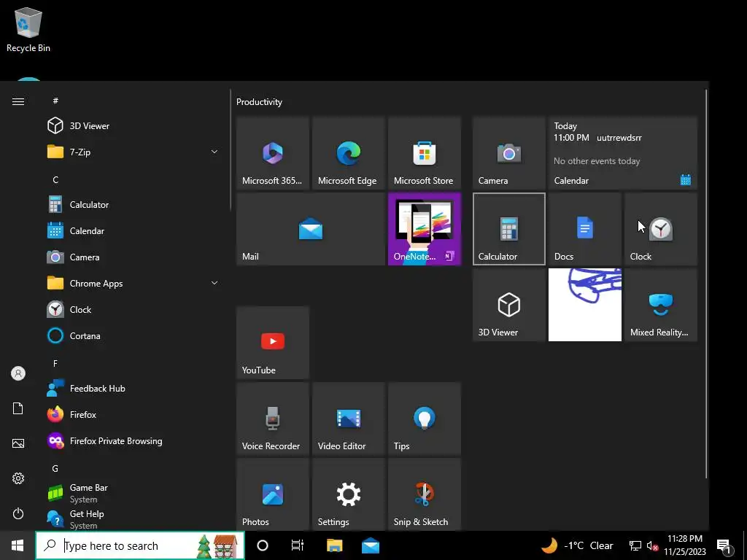Jump via the # letter header
This screenshot has width=747, height=560.
coord(55,101)
